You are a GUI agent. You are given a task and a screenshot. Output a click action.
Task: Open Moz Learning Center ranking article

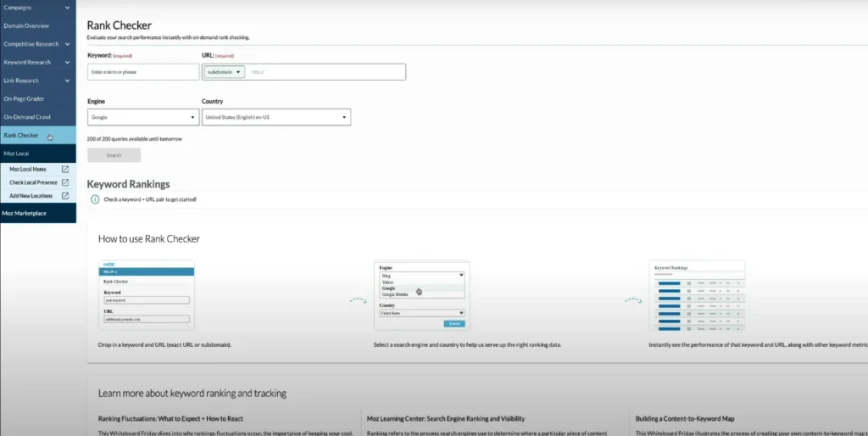pos(446,419)
